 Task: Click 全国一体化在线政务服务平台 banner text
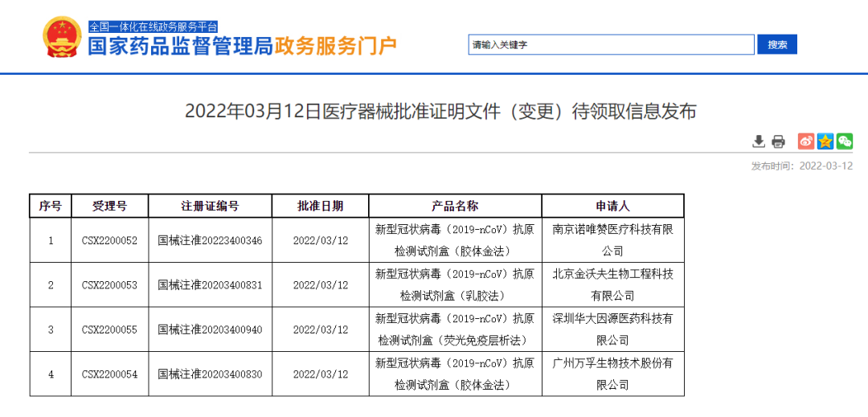[x=154, y=26]
